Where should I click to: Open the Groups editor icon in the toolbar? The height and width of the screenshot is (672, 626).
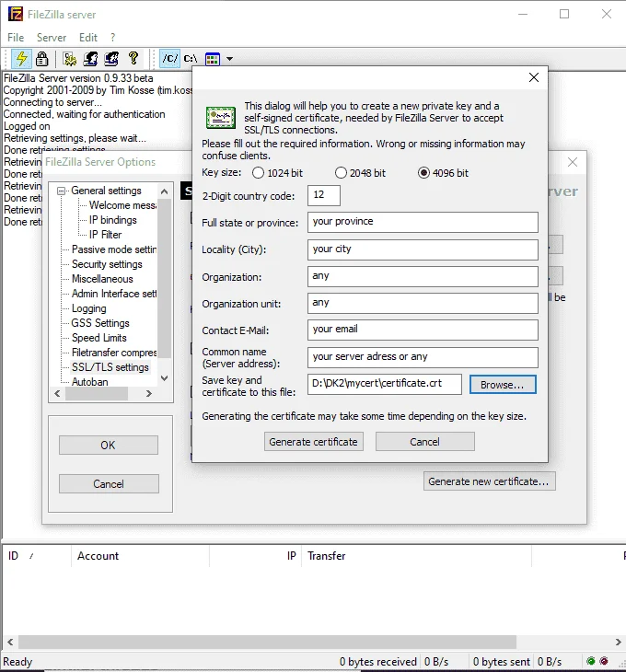111,59
